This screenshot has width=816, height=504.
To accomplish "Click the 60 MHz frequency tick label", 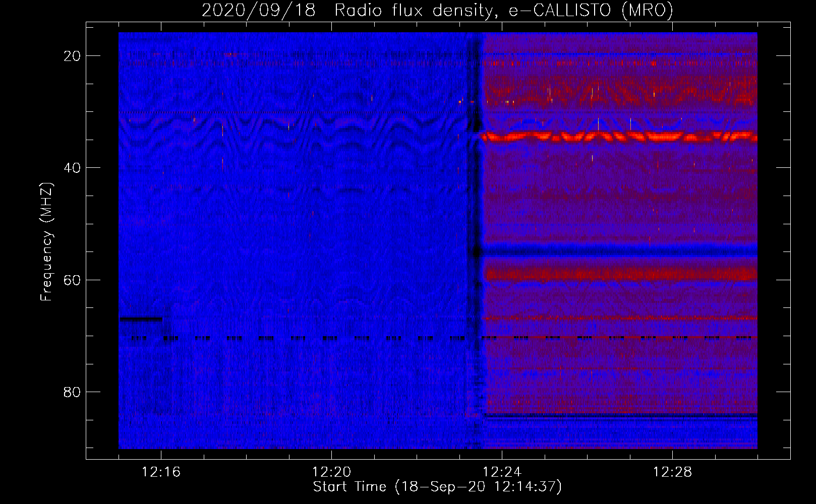I will [x=72, y=280].
